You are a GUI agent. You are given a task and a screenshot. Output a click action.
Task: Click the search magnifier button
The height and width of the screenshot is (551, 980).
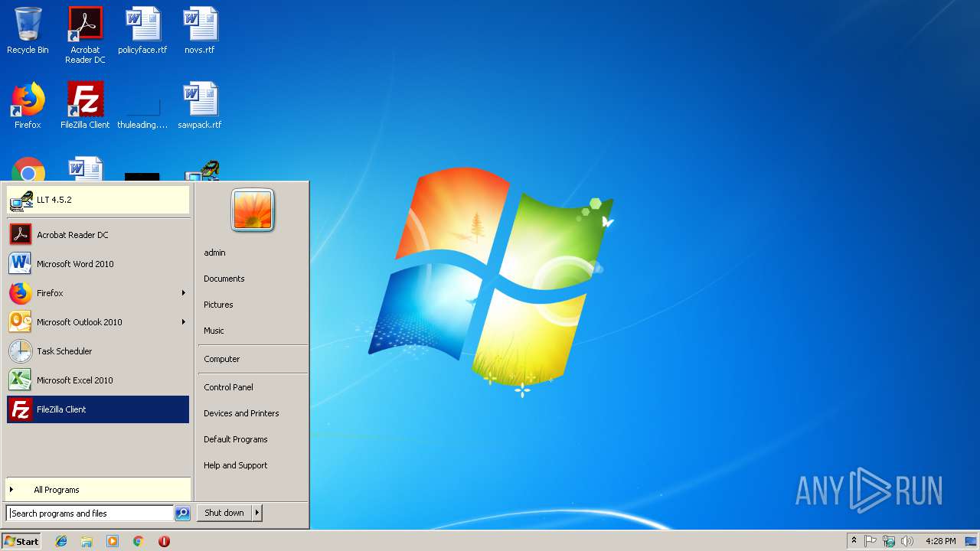[x=182, y=514]
